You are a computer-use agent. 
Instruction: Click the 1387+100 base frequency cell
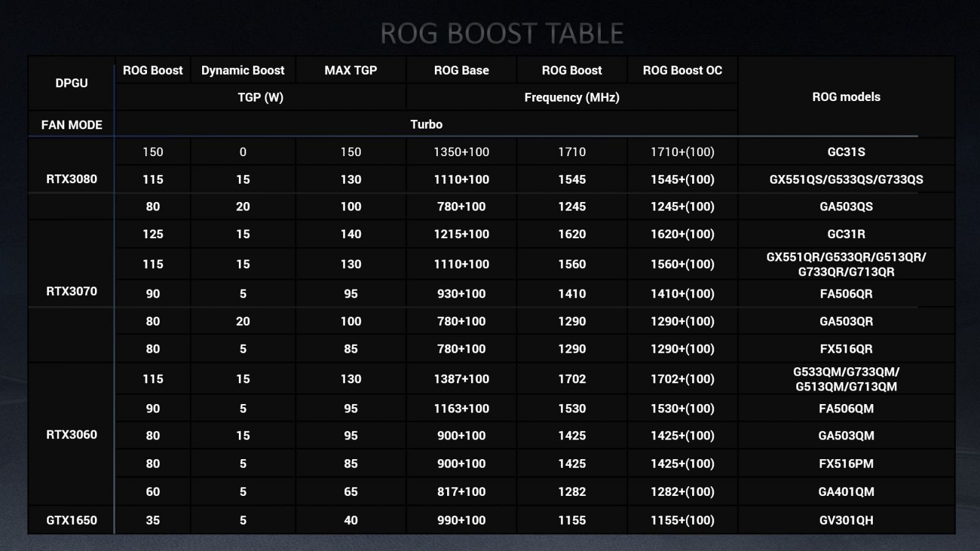tap(461, 379)
